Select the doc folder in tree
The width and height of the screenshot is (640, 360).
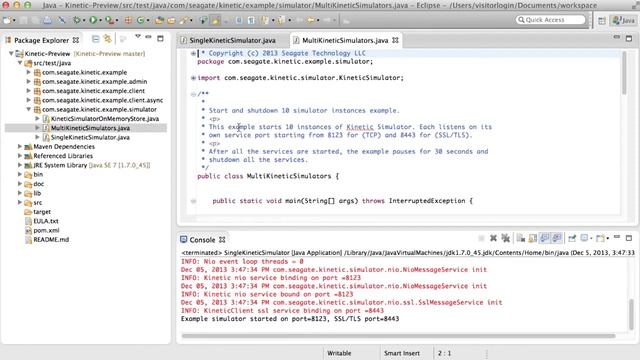[38, 184]
